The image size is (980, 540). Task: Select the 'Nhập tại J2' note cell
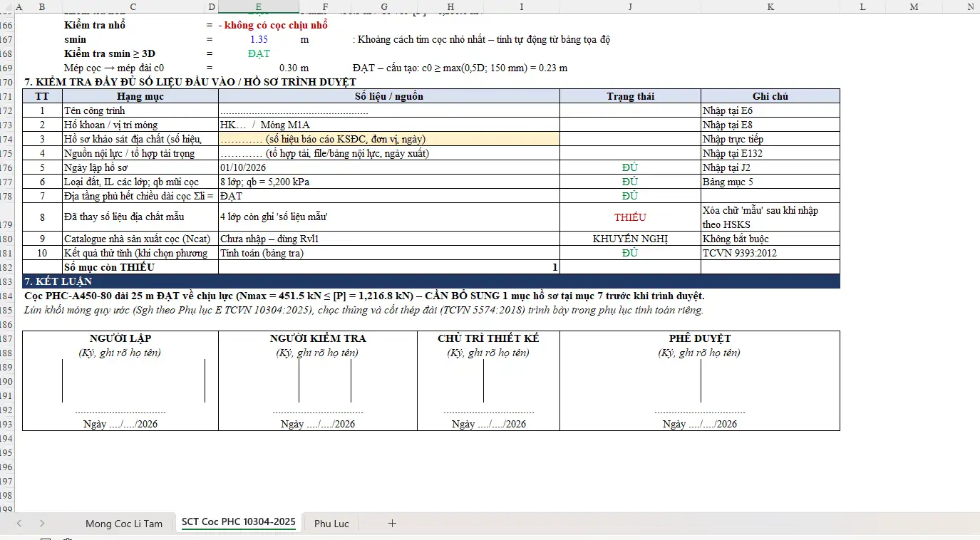(x=770, y=167)
